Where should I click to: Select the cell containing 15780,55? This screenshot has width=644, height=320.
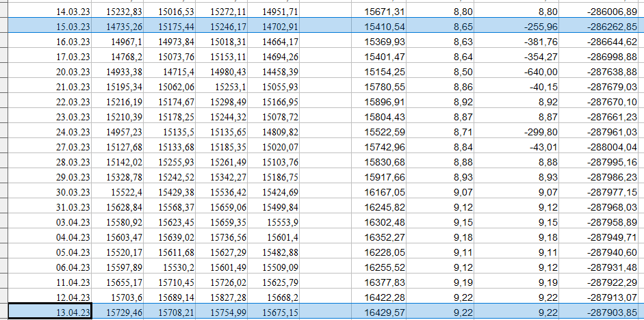click(x=385, y=87)
